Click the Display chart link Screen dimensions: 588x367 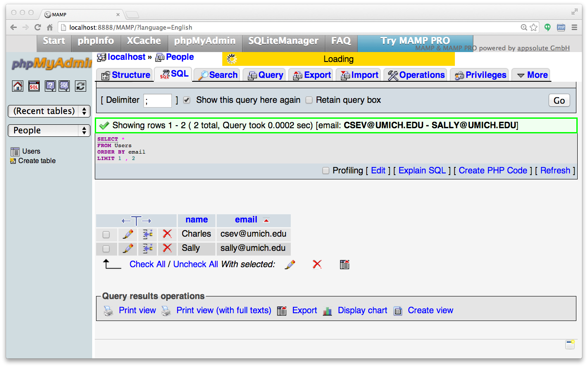[x=363, y=311]
